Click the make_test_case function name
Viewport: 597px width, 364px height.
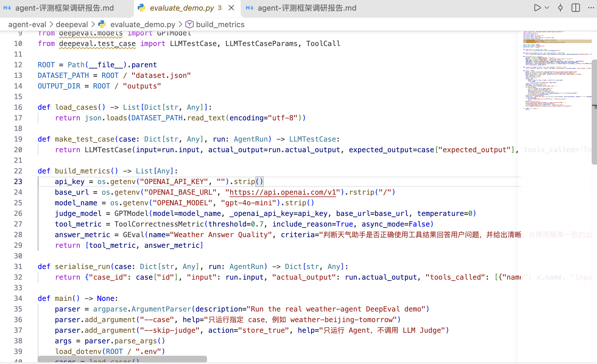click(84, 139)
